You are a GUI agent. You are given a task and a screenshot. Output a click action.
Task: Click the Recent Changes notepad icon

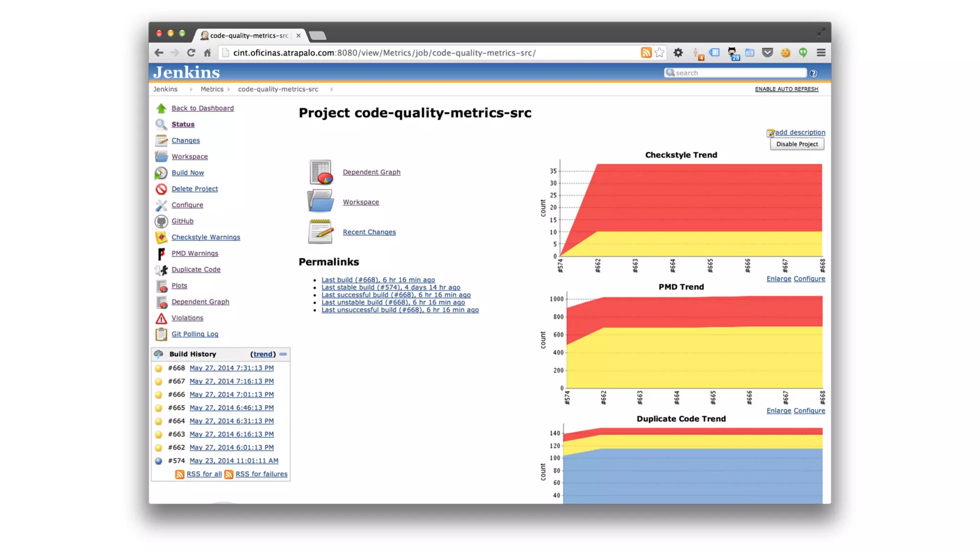click(x=321, y=231)
